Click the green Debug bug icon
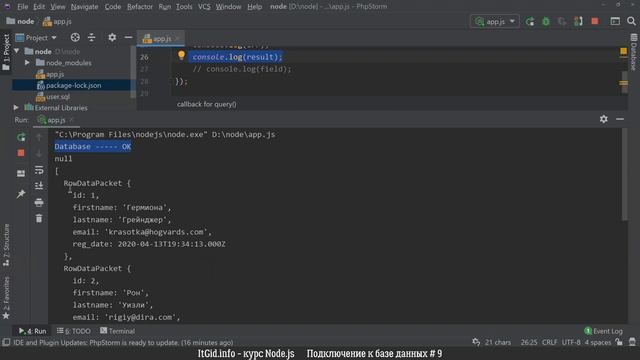Screen dimensions: 640x360 pyautogui.click(x=546, y=22)
